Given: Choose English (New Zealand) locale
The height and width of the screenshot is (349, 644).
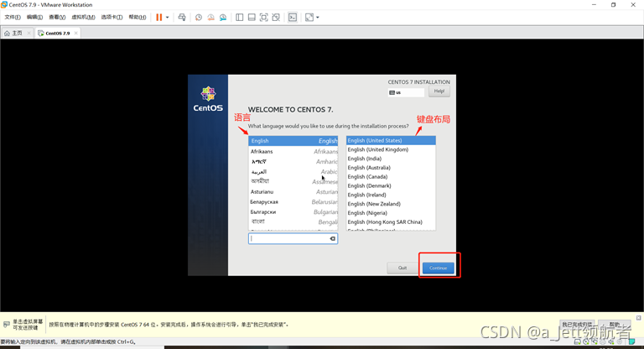Looking at the screenshot, I should point(391,204).
